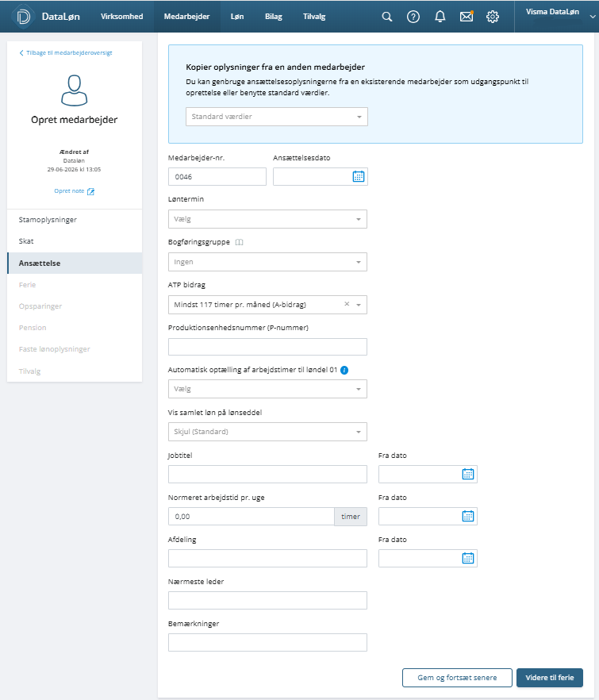Expand the Standard værdier dropdown
Viewport: 599px width, 700px height.
277,117
